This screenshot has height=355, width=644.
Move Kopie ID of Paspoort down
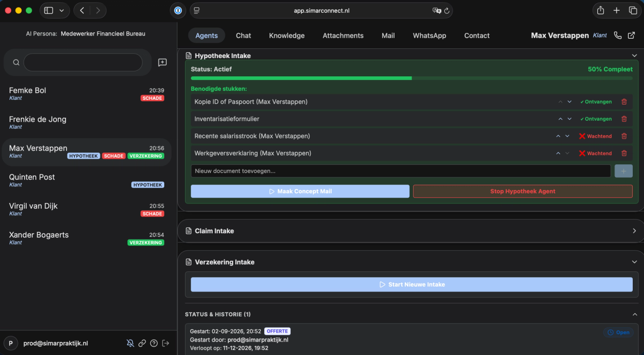(x=569, y=102)
